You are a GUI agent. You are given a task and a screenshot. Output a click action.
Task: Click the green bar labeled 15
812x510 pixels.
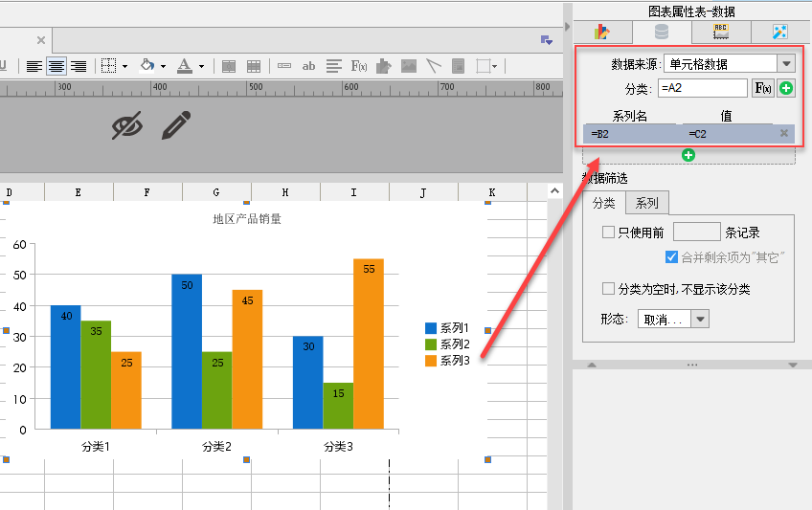coord(338,406)
